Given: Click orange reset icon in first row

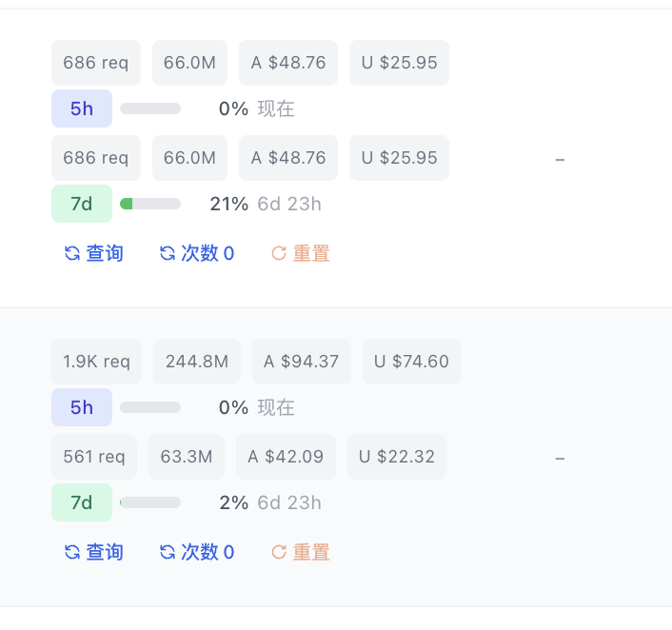Looking at the screenshot, I should click(279, 253).
